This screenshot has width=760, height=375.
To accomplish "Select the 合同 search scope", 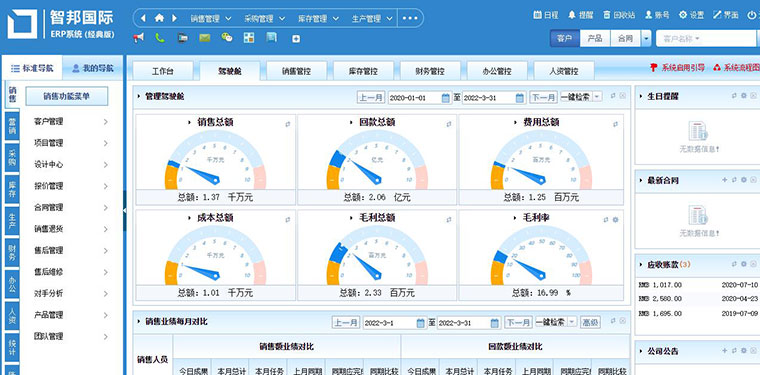I will (x=625, y=38).
